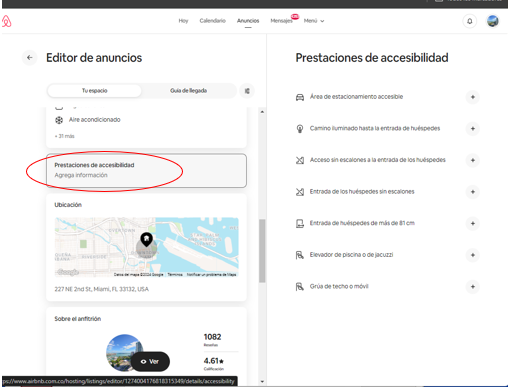The height and width of the screenshot is (387, 508).
Task: Add Área de estacionamiento accesible with plus button
Action: click(472, 97)
